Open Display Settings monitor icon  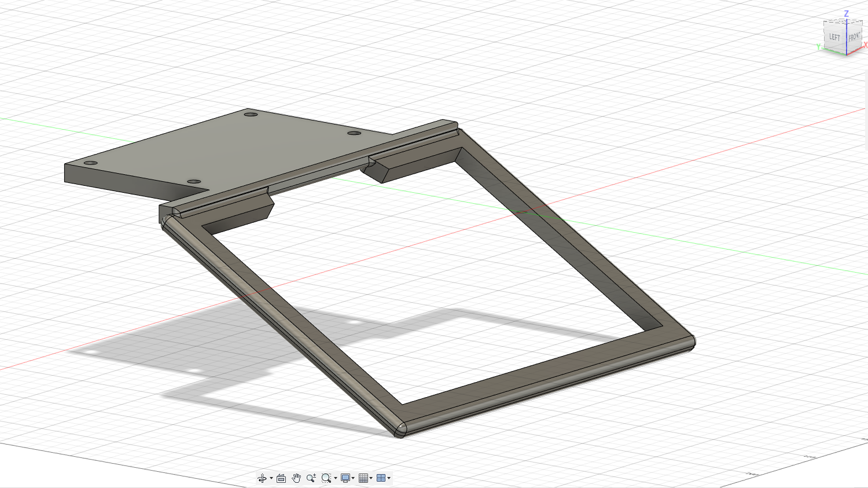(x=345, y=478)
